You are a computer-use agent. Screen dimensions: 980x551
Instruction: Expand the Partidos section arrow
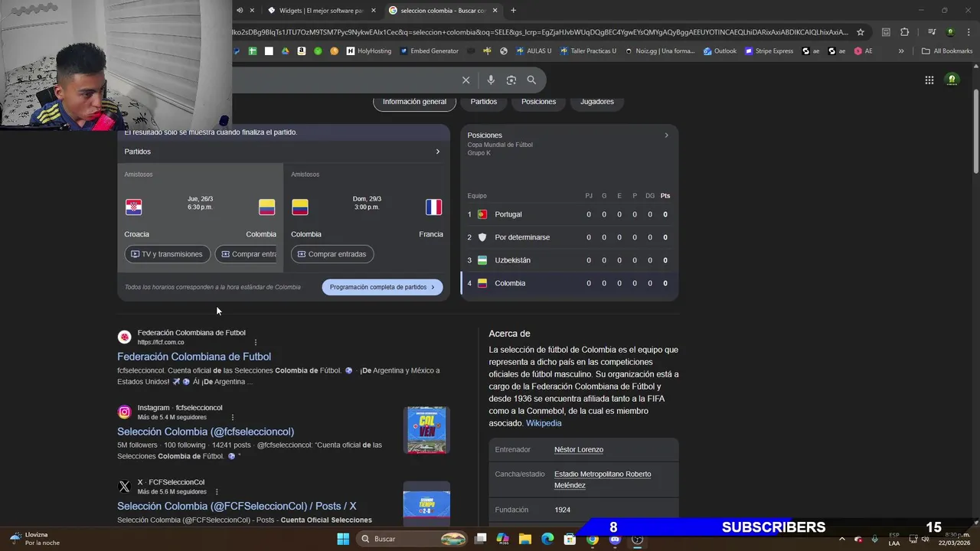click(437, 152)
